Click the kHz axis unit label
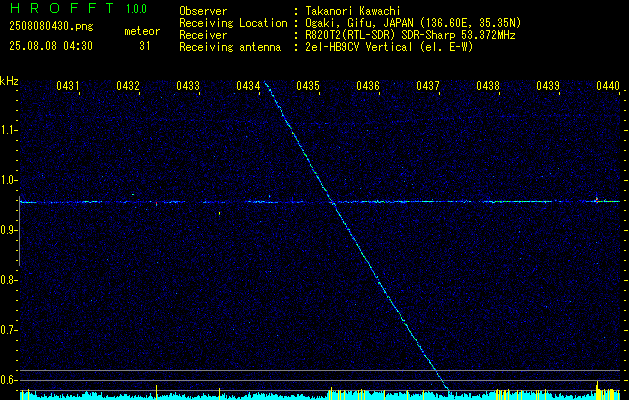The width and height of the screenshot is (629, 400). (x=9, y=81)
